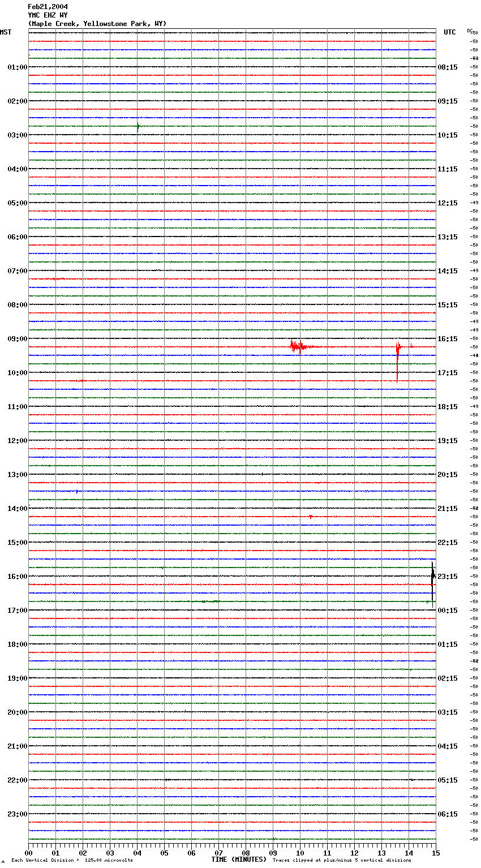Screen dimensions: 481x868
Task: Select the YMC EHZ WY station label
Action: 48,15
